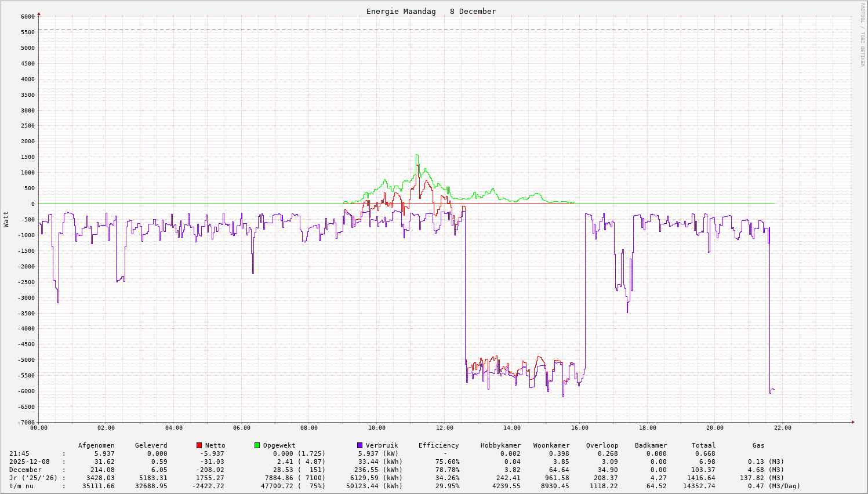Click the Woonkamer column header
Image resolution: width=868 pixels, height=494 pixels.
point(551,445)
